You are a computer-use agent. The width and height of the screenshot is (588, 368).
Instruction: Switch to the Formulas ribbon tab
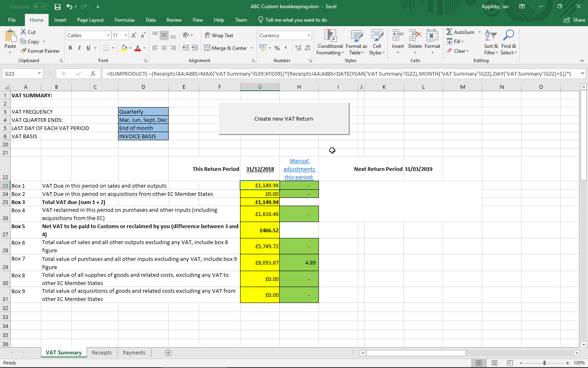tap(125, 20)
